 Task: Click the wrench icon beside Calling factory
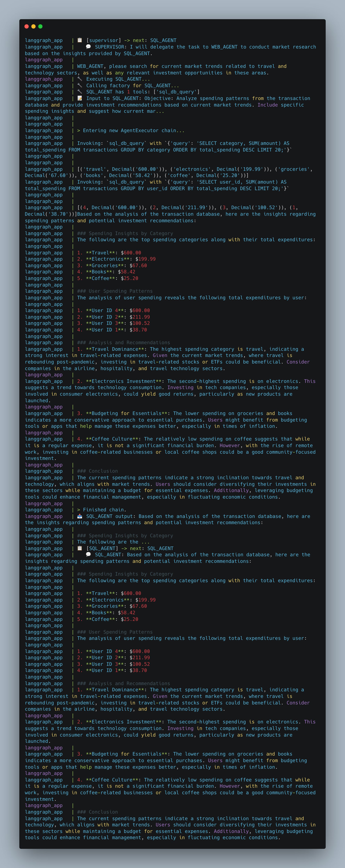coord(80,85)
